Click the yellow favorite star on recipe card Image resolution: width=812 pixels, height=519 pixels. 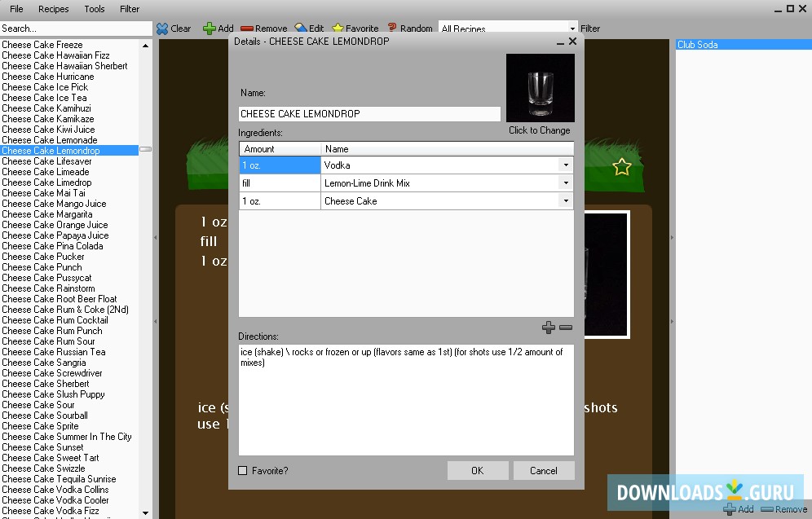pos(621,167)
